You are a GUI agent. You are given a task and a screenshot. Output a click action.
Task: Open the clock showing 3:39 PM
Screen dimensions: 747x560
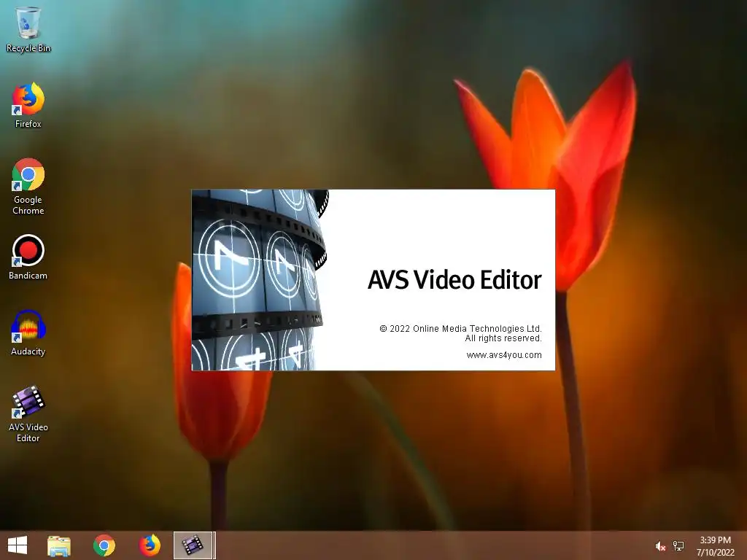[x=715, y=546]
